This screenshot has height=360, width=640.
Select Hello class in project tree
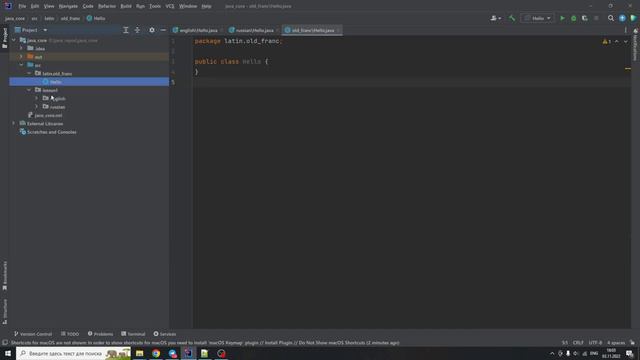click(x=56, y=82)
